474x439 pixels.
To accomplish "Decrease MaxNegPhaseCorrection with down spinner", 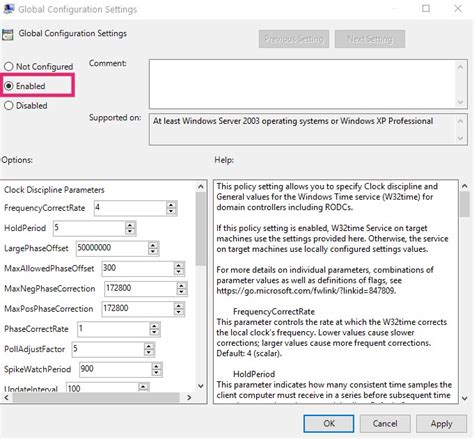I will 181,292.
